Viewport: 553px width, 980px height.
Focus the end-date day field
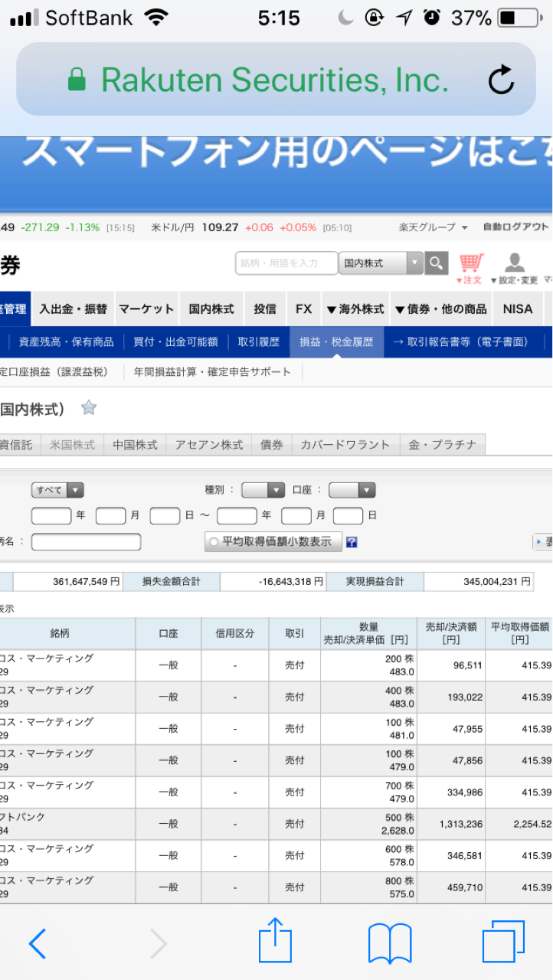click(x=348, y=515)
